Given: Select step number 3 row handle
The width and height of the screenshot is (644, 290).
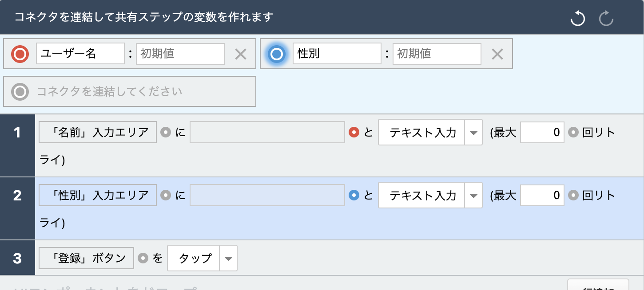Looking at the screenshot, I should [x=17, y=258].
